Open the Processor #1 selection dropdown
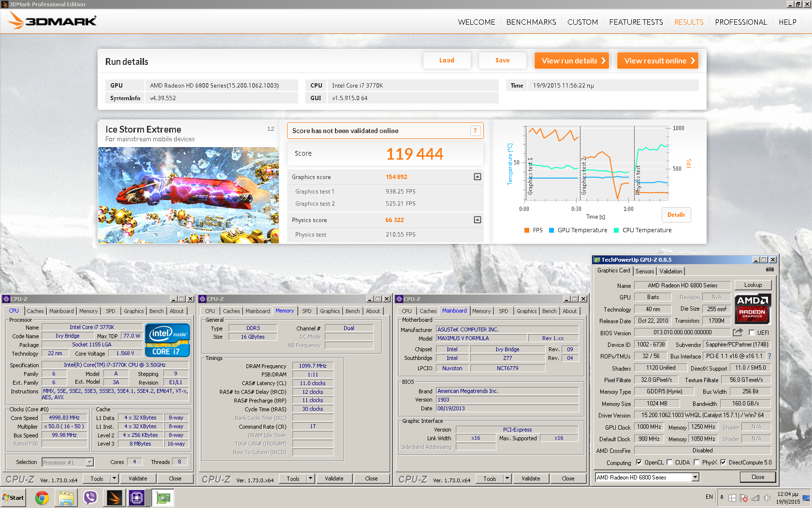The height and width of the screenshot is (508, 812). point(89,462)
